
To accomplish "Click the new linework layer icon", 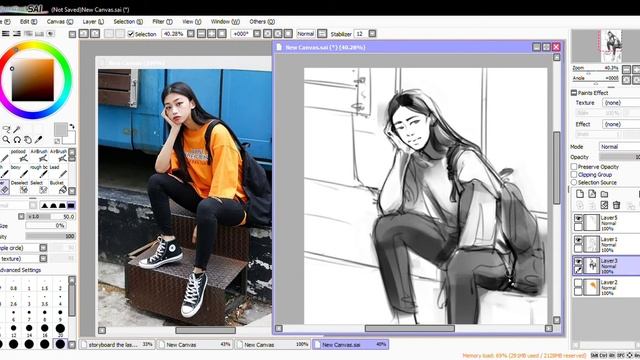I will click(592, 194).
